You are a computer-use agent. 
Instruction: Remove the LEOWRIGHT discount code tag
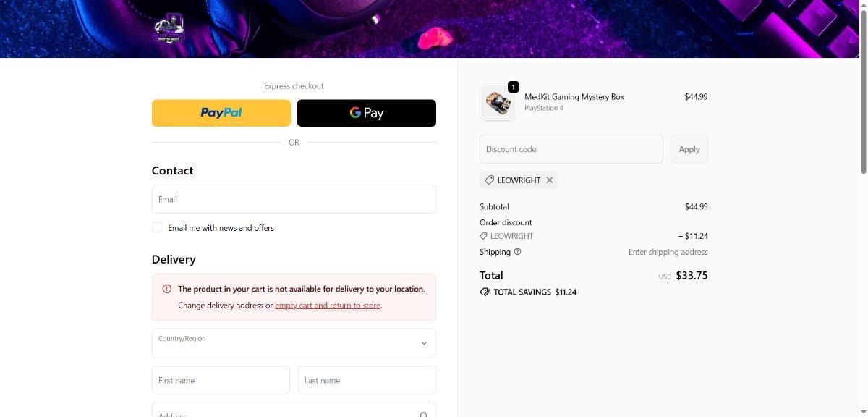(x=550, y=180)
